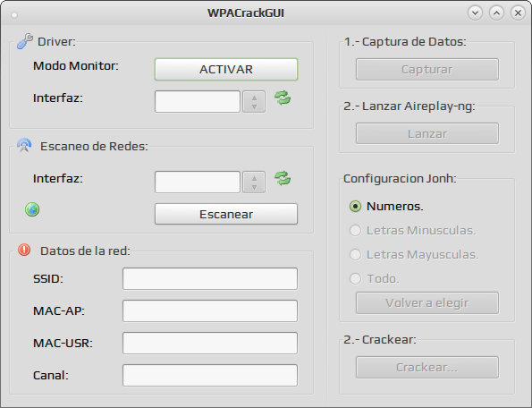
Task: Click the 1.- Captura de Datos: heading
Action: tap(405, 41)
